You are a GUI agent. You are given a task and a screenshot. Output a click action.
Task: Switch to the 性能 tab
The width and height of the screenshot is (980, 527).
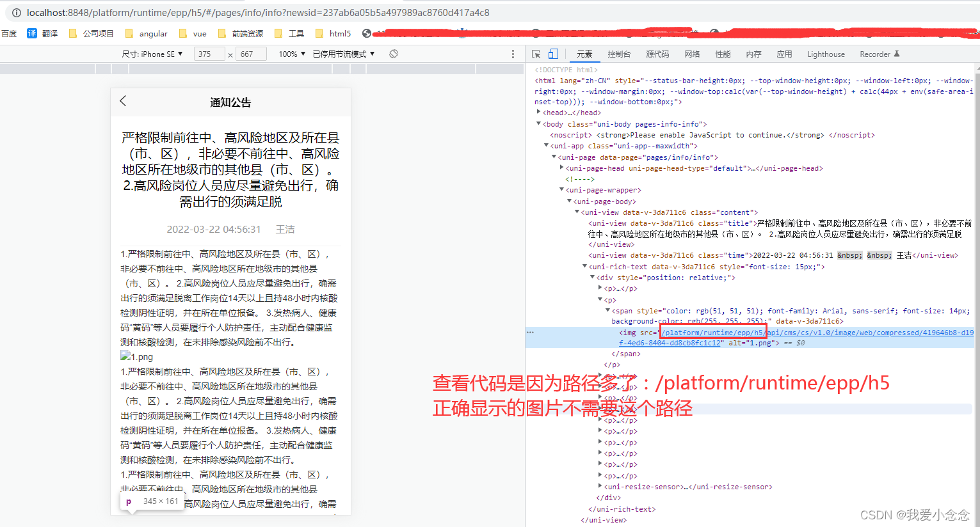[723, 54]
